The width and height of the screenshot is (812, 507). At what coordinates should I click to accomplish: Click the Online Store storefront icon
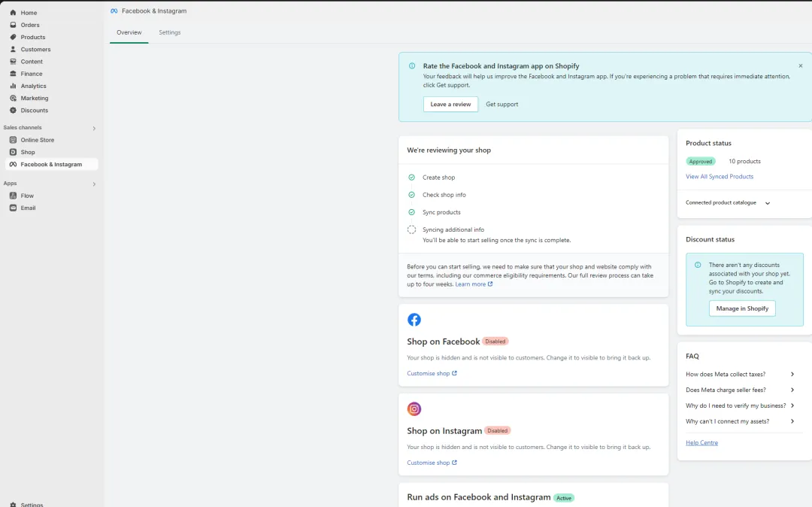[13, 140]
